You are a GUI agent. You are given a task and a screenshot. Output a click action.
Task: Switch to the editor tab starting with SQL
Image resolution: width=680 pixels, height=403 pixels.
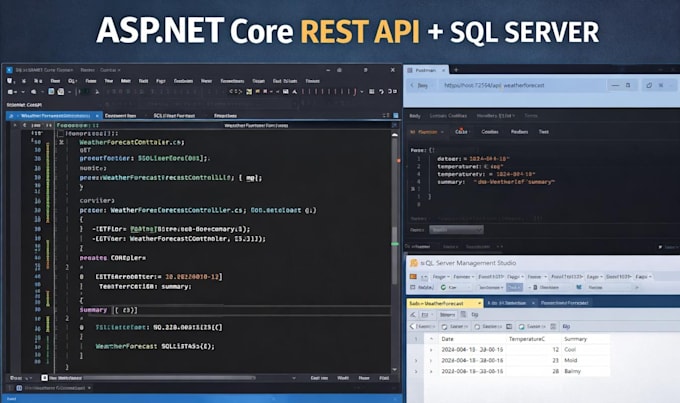[x=174, y=116]
